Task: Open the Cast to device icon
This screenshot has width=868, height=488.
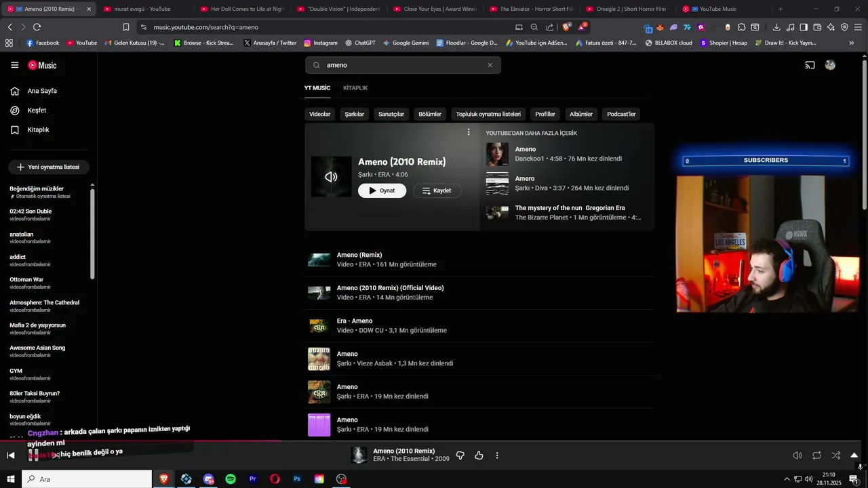Action: click(x=810, y=65)
